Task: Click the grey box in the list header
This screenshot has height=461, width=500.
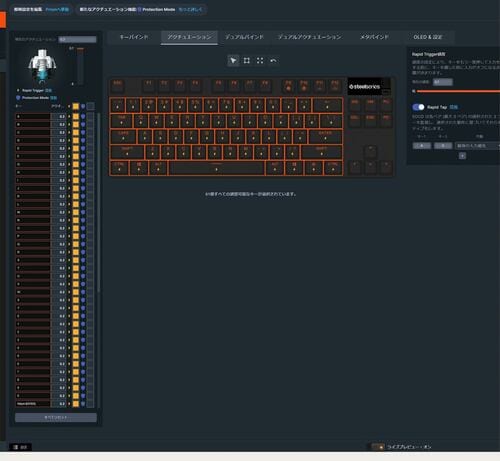Action: (x=90, y=106)
